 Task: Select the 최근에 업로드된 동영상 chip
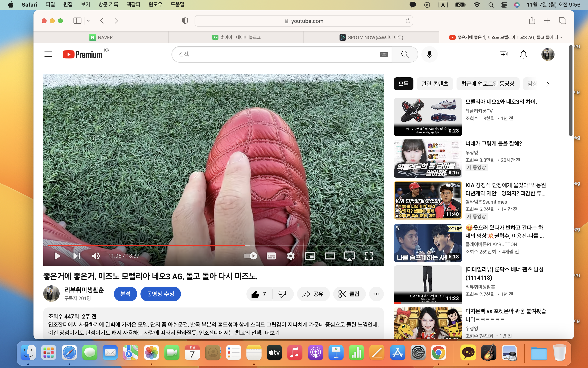point(488,84)
